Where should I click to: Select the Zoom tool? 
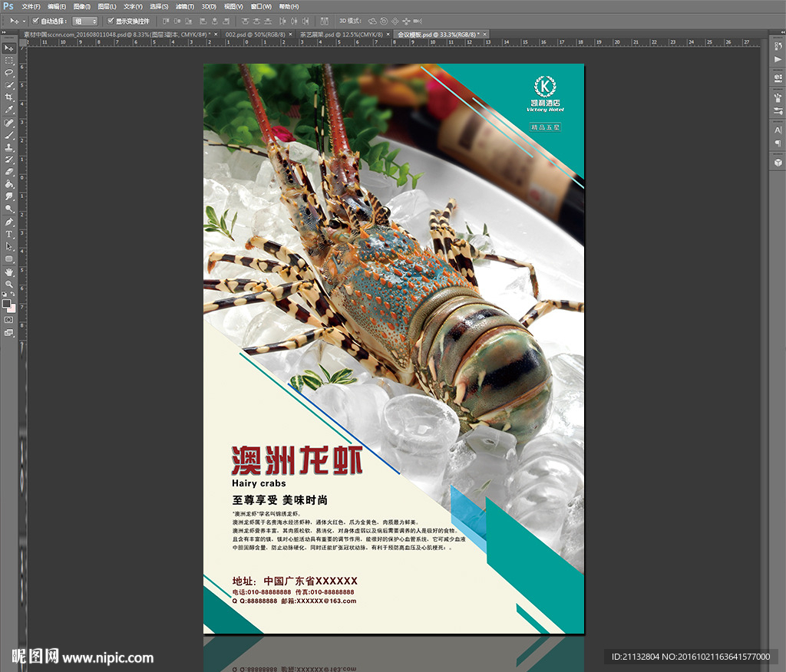point(9,284)
